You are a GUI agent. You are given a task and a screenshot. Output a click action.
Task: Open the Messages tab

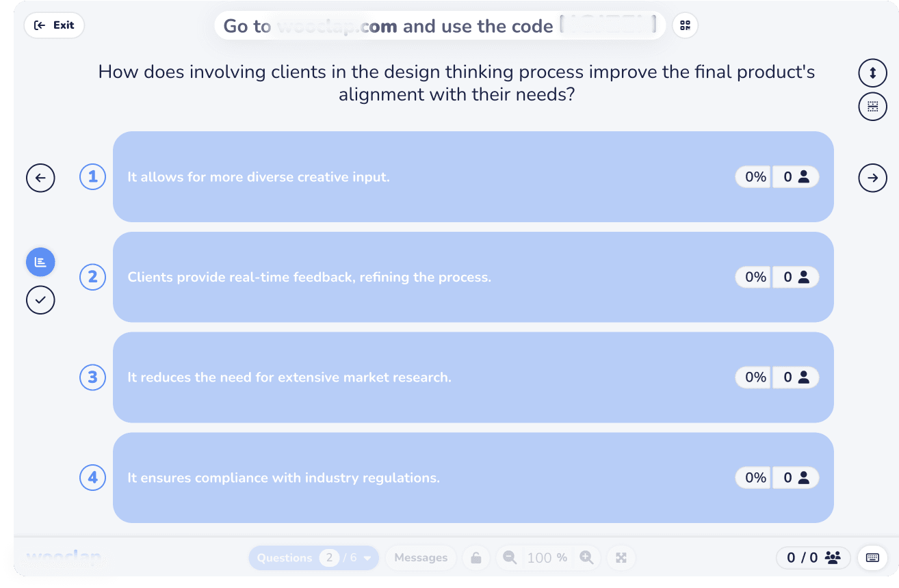(x=421, y=558)
